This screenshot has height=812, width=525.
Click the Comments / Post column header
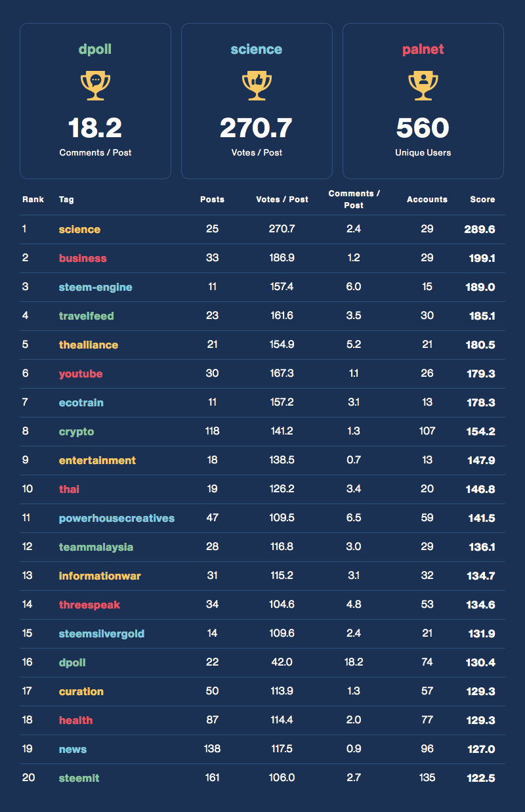coord(354,199)
